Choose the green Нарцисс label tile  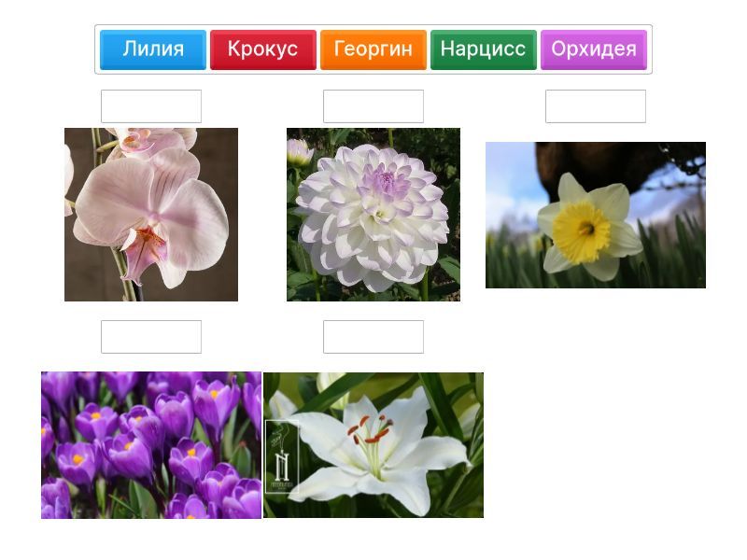(x=483, y=49)
